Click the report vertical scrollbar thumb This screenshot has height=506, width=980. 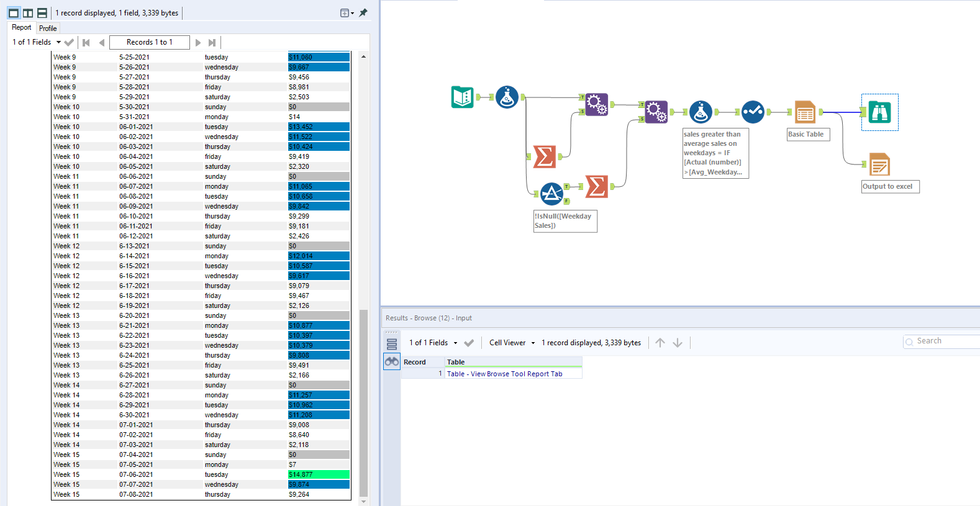pos(363,402)
